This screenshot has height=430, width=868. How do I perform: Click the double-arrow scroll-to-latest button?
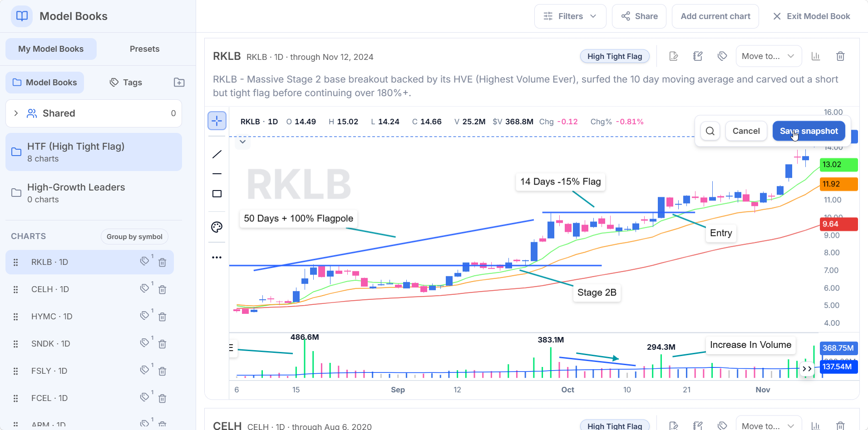(807, 369)
